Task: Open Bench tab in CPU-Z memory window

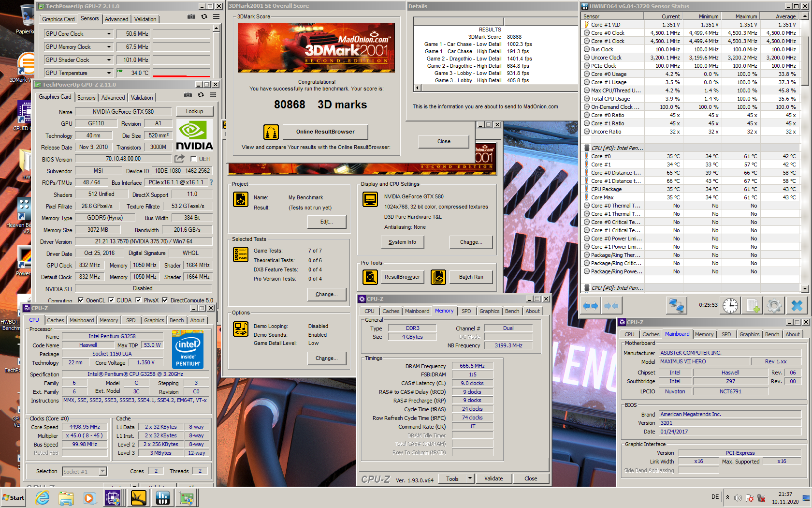Action: (512, 311)
